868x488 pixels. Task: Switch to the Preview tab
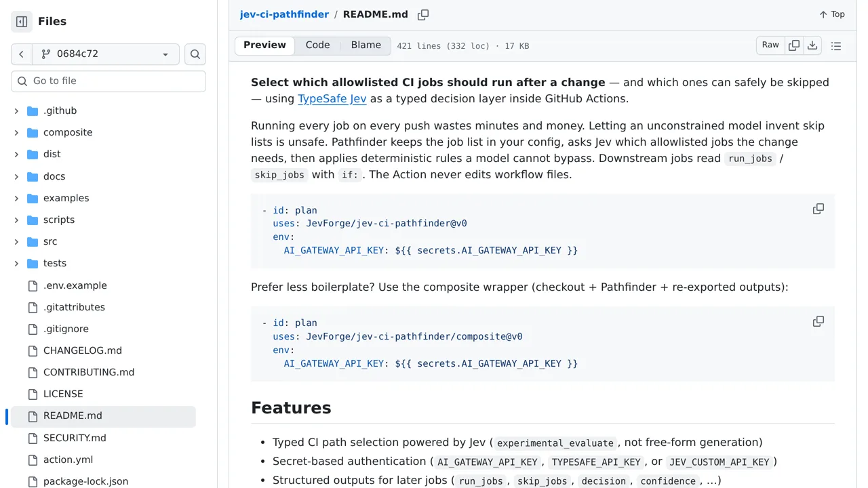click(264, 45)
